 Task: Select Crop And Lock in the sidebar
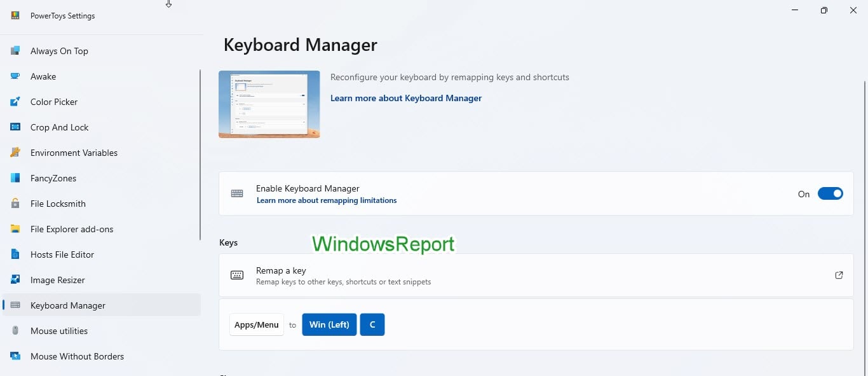coord(102,127)
